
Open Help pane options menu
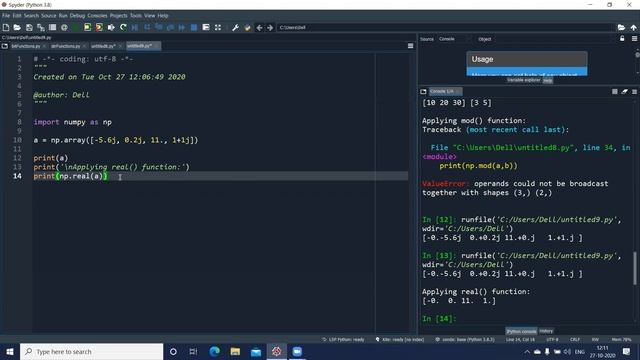[x=634, y=38]
